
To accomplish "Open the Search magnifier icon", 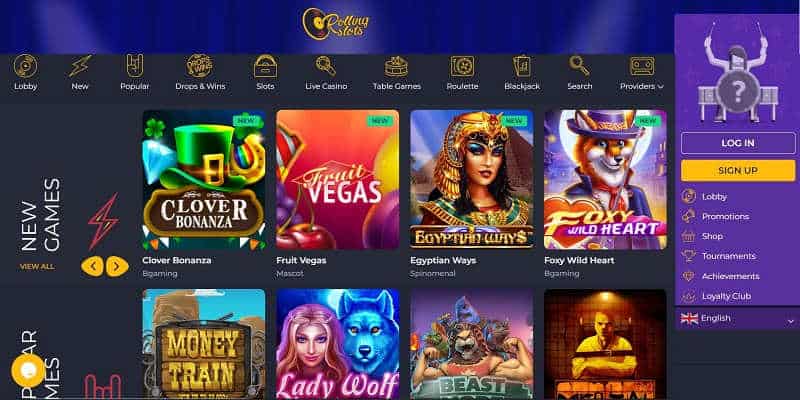I will 580,66.
